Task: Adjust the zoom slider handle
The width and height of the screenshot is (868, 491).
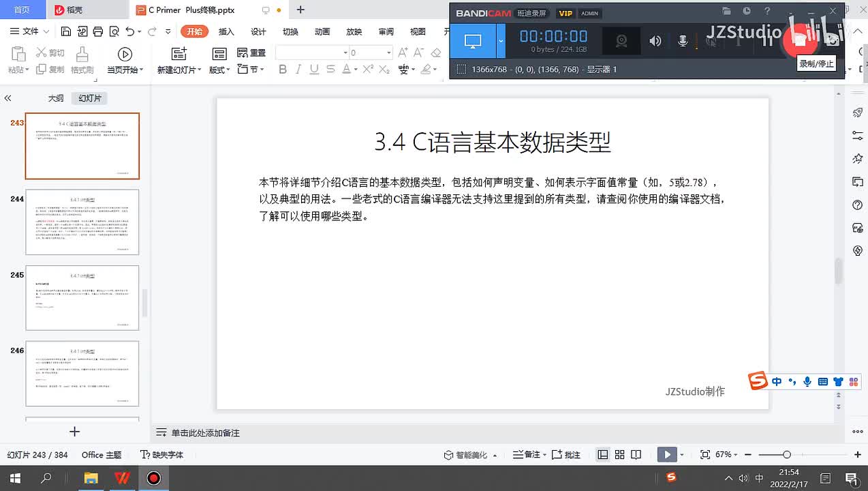Action: pyautogui.click(x=787, y=455)
